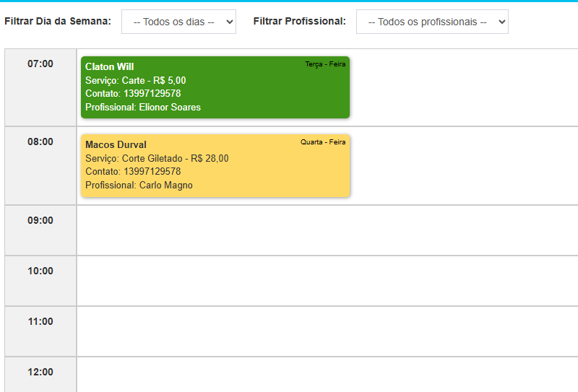Select the green Claton Will appointment card
This screenshot has height=392, width=578.
pos(215,87)
